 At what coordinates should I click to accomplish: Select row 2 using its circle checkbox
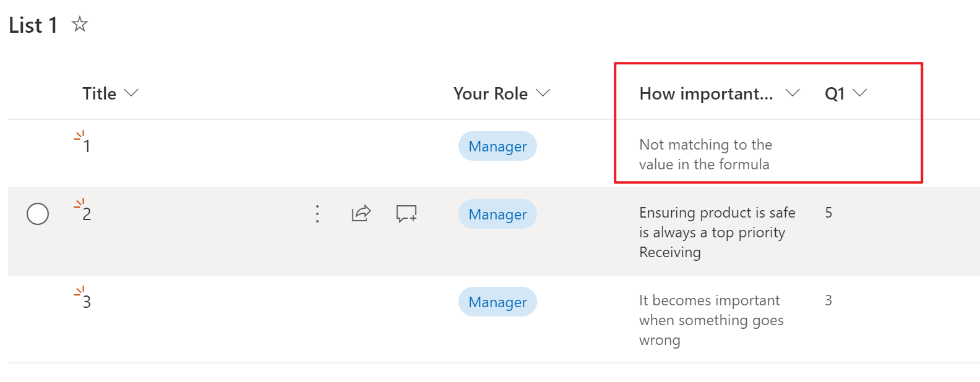pyautogui.click(x=38, y=214)
